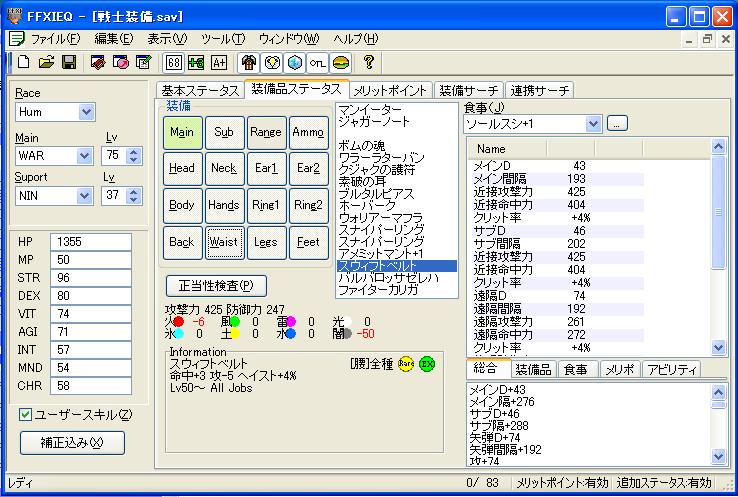Decrease main level 75 with the down arrow

pyautogui.click(x=134, y=160)
